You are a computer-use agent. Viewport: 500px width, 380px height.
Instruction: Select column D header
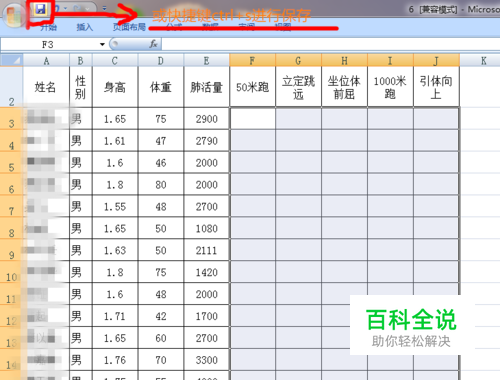click(x=161, y=60)
